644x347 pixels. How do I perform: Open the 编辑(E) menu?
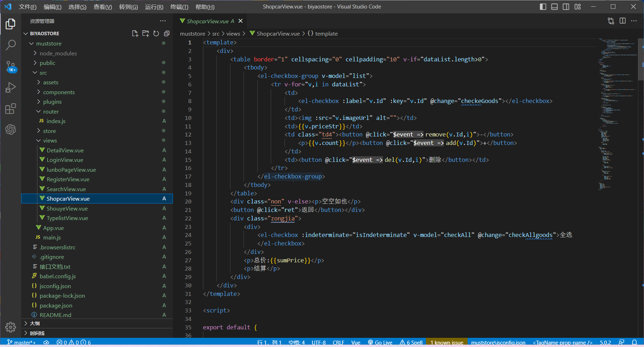53,7
